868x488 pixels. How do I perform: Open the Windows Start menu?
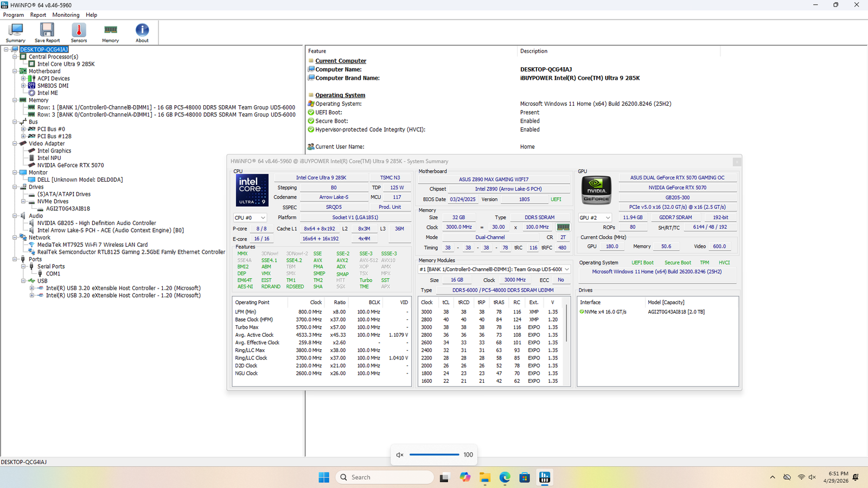324,477
